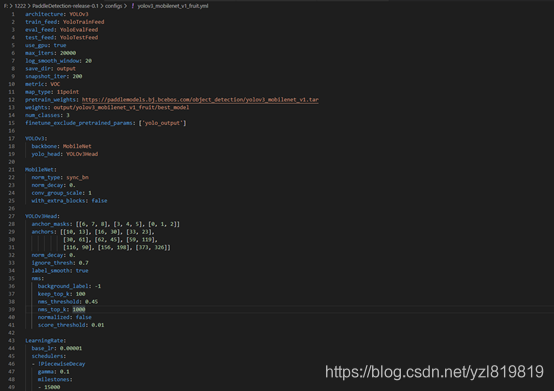Open the 1222 folder breadcrumb

click(20, 6)
